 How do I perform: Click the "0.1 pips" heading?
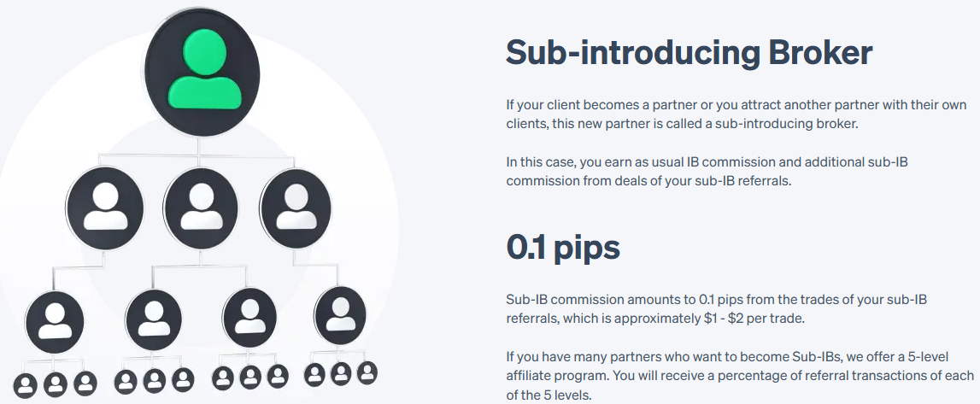click(x=562, y=247)
